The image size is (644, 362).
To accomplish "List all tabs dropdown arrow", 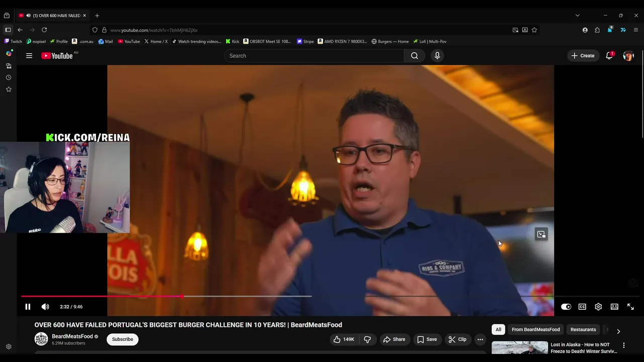I will (x=578, y=16).
